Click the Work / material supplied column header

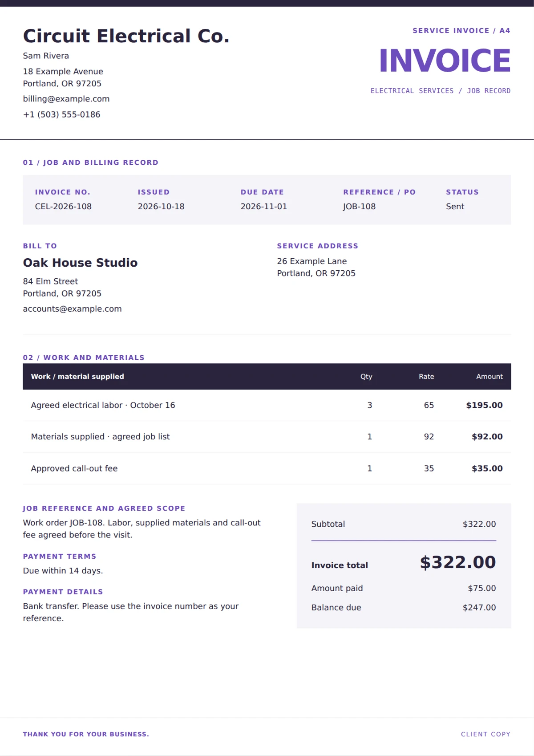(x=77, y=377)
